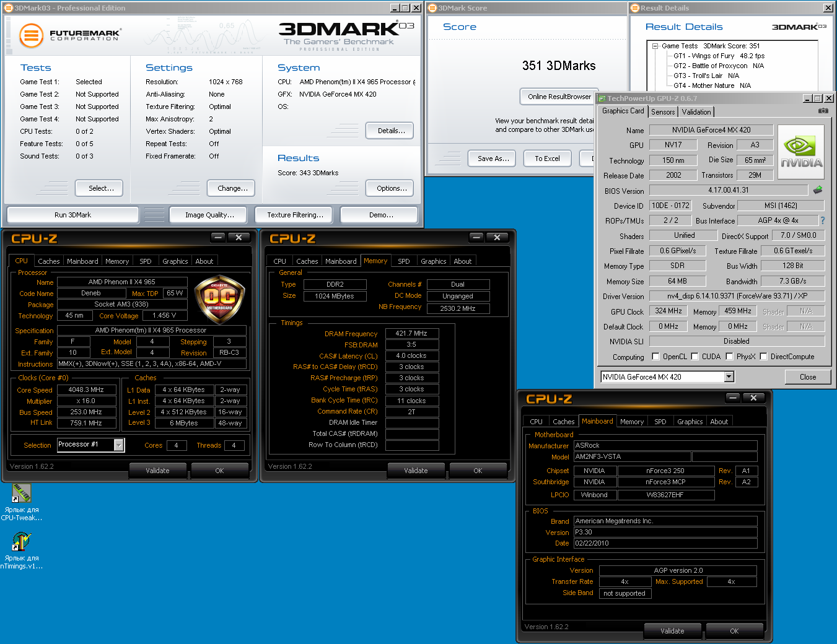The width and height of the screenshot is (837, 644).
Task: Export score with To Excel button
Action: pos(547,159)
